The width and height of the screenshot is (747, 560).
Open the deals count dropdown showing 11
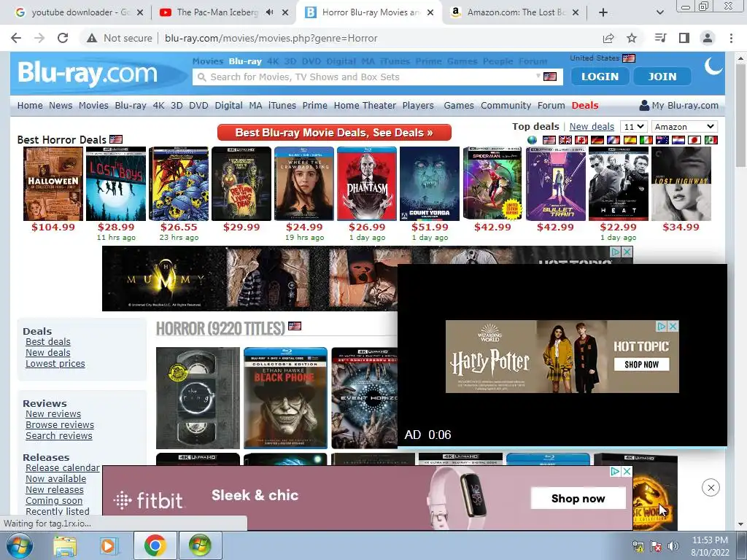coord(634,127)
